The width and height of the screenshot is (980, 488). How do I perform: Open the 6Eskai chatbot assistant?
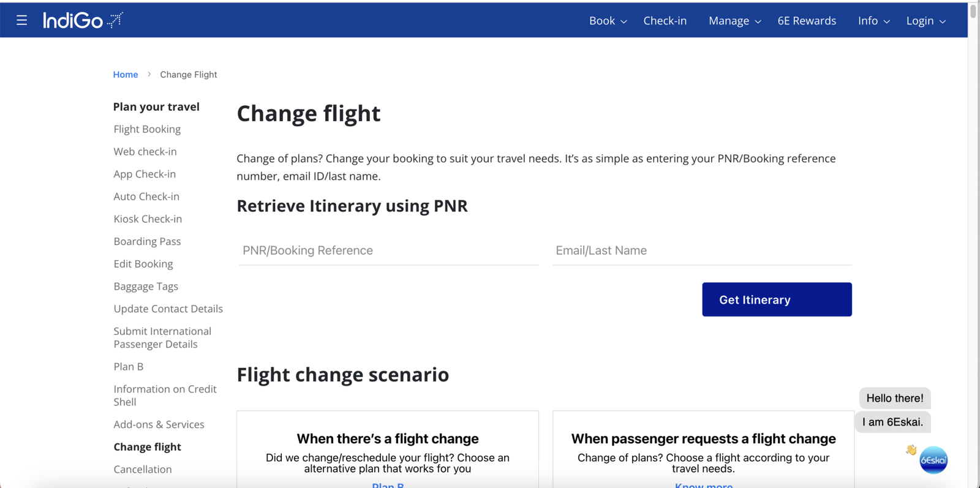tap(933, 459)
